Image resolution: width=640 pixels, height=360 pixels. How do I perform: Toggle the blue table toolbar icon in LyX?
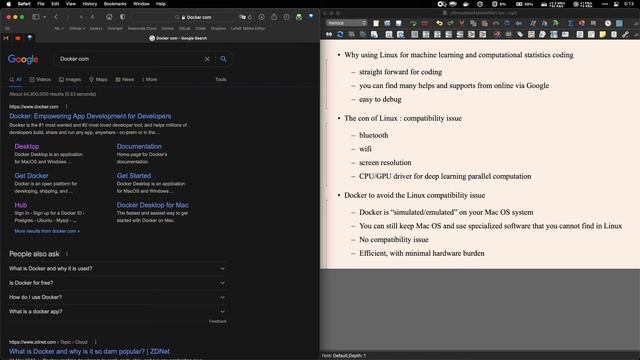(x=619, y=23)
